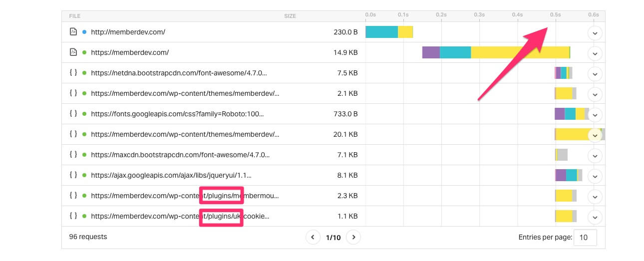Click the 14.9 KB size value

coord(346,52)
